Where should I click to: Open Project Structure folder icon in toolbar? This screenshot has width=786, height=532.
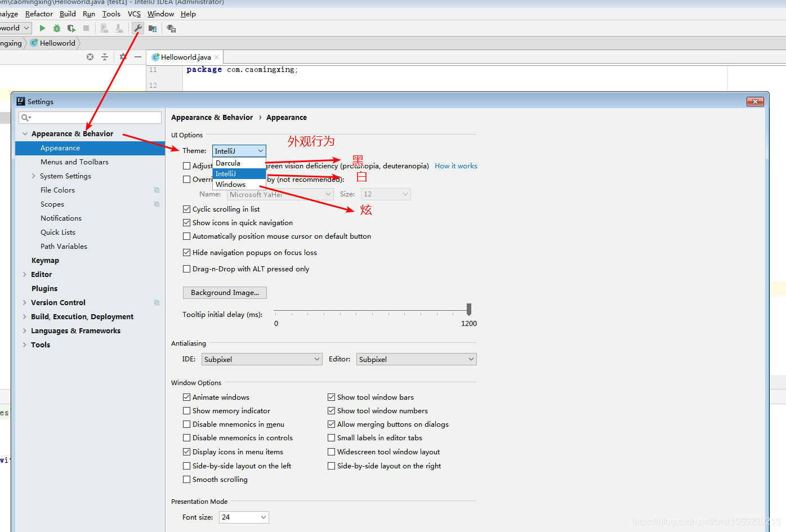pos(153,28)
